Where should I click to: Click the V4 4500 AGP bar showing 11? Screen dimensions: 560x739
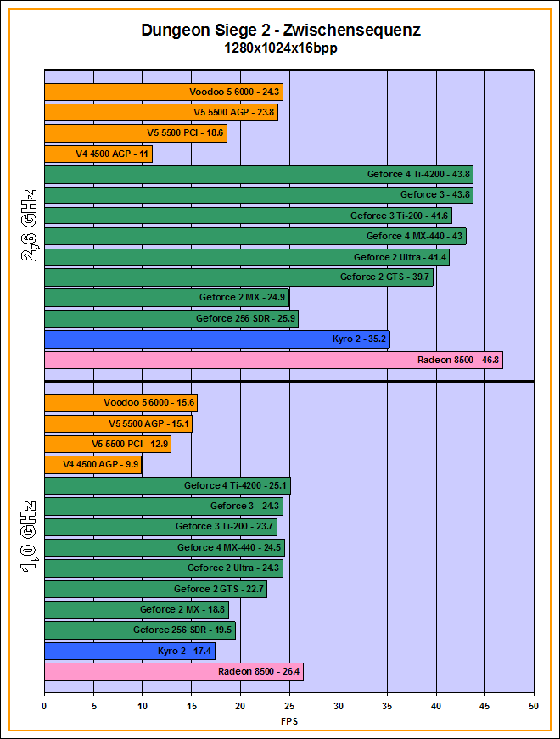pyautogui.click(x=98, y=154)
